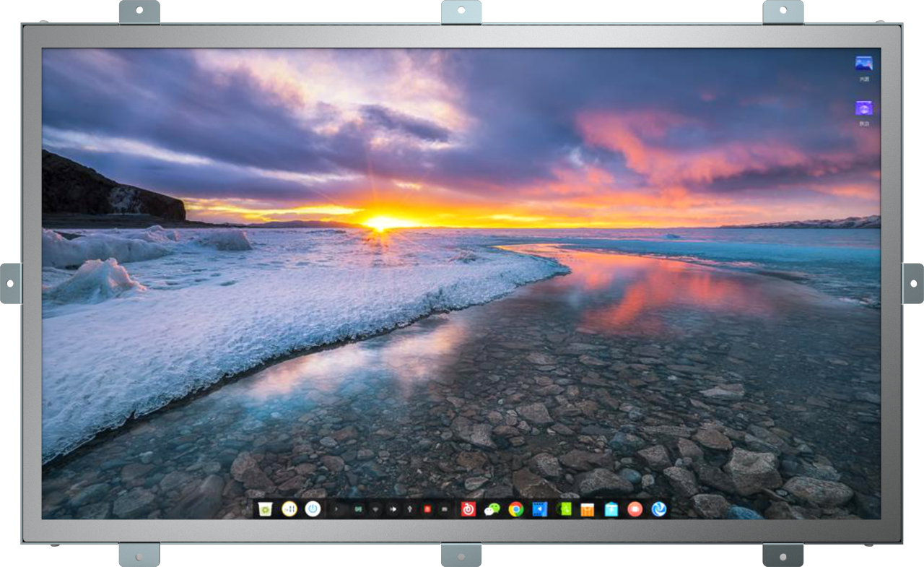Open the trash bin in the dock

266,510
